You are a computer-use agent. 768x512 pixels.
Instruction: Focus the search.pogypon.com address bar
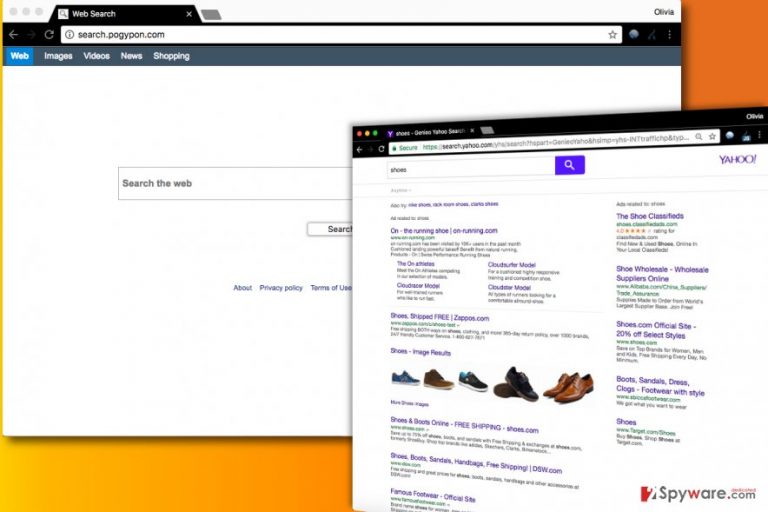[x=341, y=35]
